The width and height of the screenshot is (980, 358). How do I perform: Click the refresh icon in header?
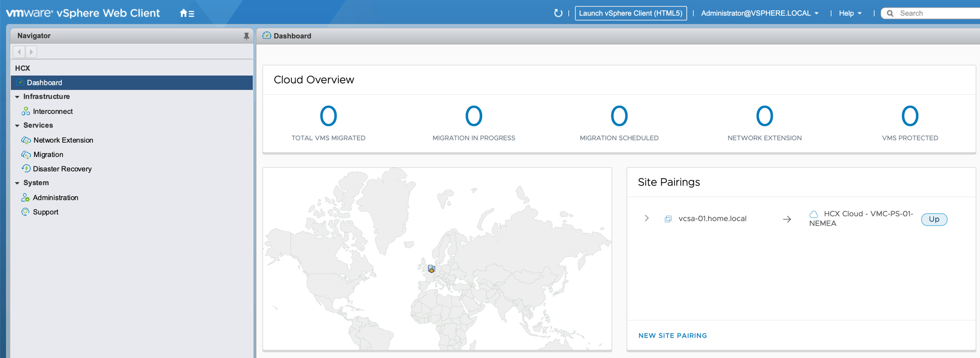pos(558,13)
